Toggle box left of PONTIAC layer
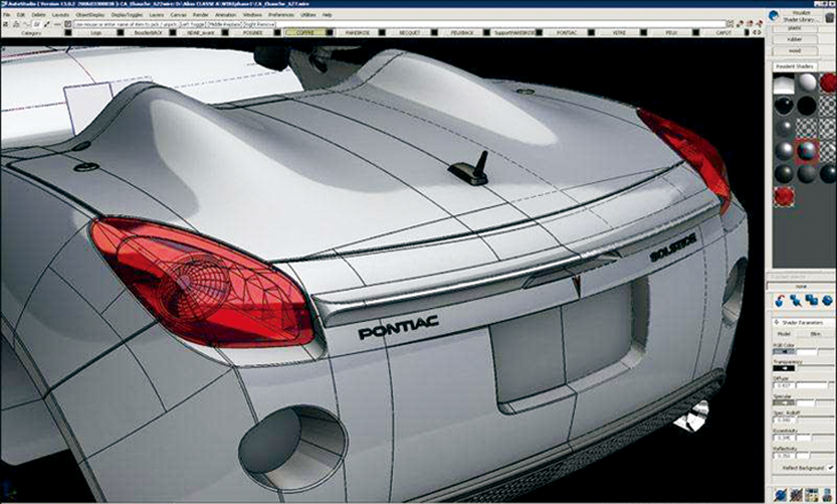Viewport: 837px width, 504px height. point(539,32)
